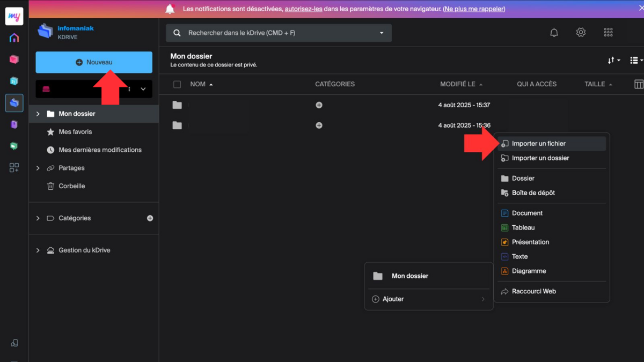Add category to the 15:36 folder
Viewport: 644px width, 362px height.
click(319, 125)
